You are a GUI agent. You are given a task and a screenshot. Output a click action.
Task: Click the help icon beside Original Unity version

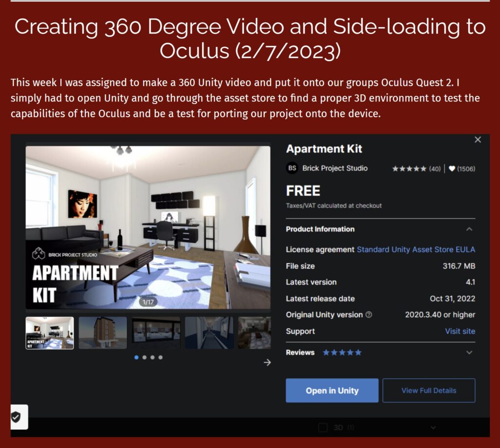369,315
